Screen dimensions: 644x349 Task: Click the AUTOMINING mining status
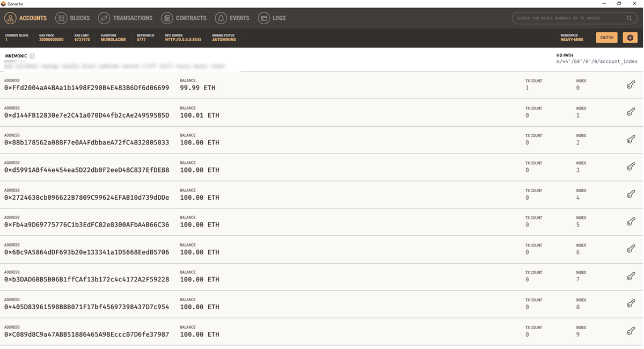224,40
